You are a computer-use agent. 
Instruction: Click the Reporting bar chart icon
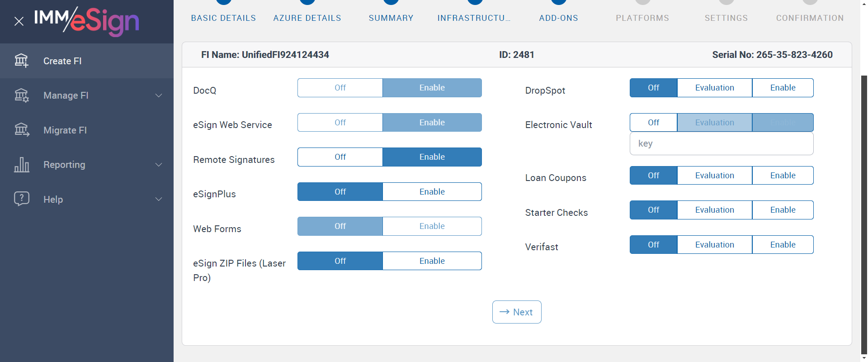coord(21,165)
